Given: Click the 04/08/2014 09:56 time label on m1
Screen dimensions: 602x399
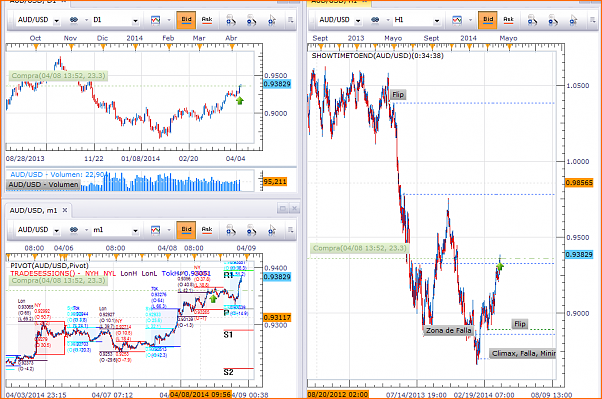Looking at the screenshot, I should [200, 395].
